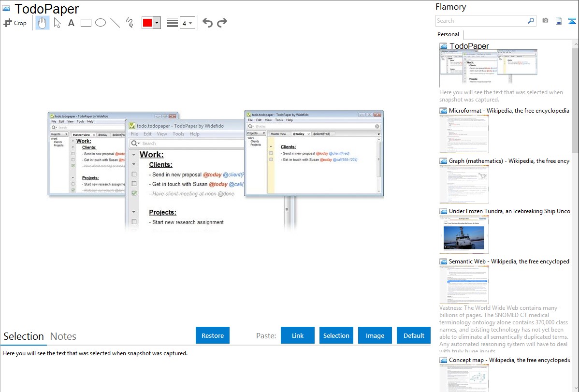This screenshot has height=392, width=579.
Task: Open the Notes tab
Action: tap(63, 336)
